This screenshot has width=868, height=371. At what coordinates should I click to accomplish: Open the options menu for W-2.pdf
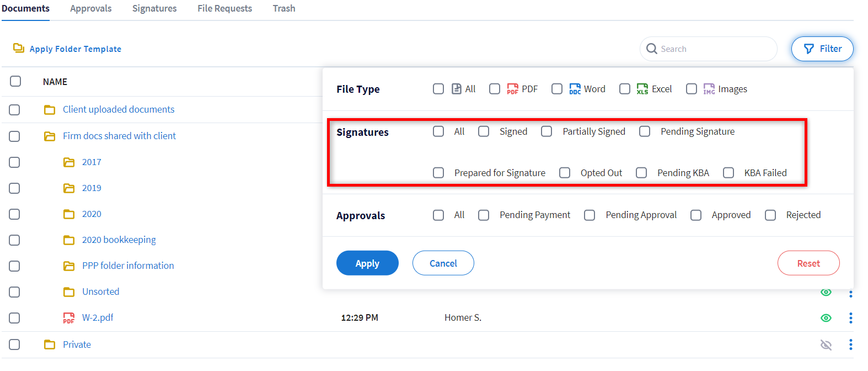[850, 317]
